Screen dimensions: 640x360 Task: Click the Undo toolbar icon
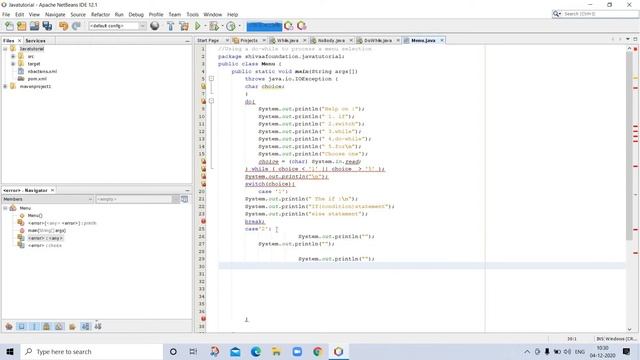tap(63, 26)
